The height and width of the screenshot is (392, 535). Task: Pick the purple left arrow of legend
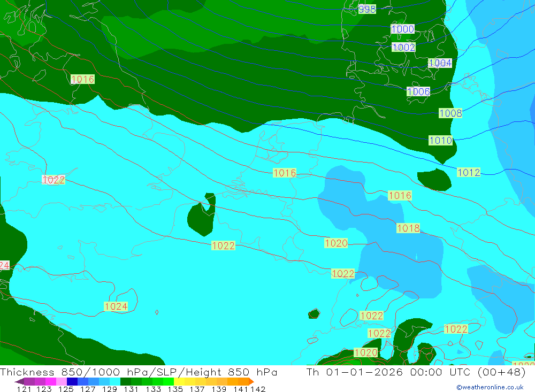click(19, 381)
